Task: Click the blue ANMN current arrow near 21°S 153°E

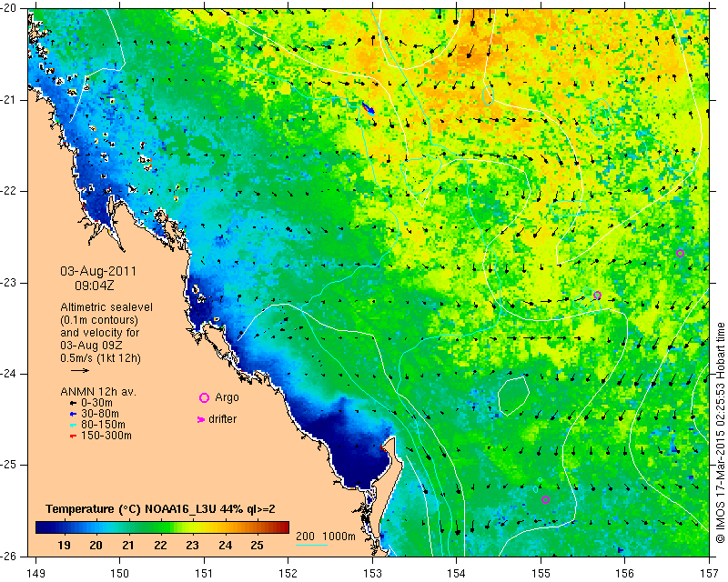Action: tap(369, 108)
